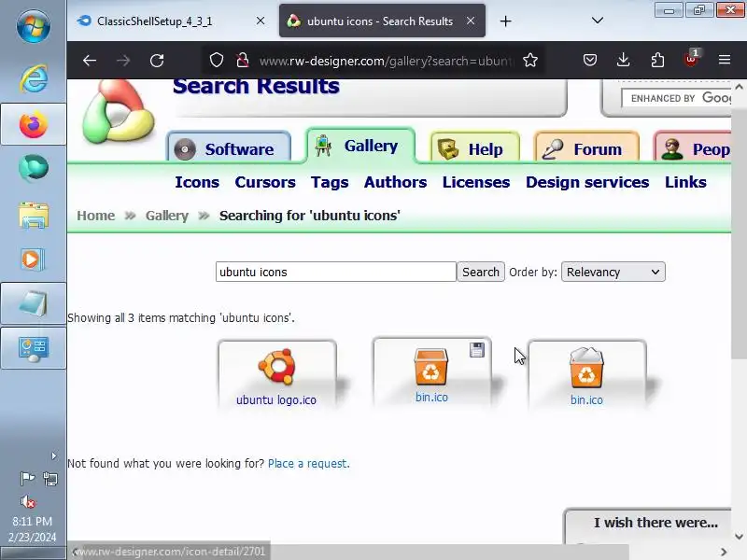Go forward one page
Viewport: 747px width, 560px height.
(123, 61)
